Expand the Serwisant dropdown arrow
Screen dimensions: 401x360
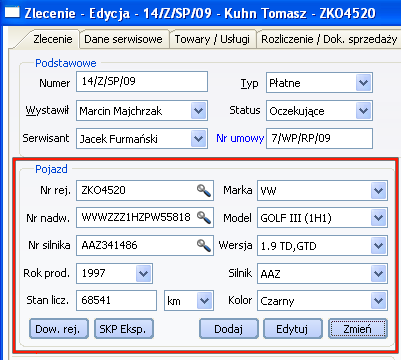tap(198, 138)
